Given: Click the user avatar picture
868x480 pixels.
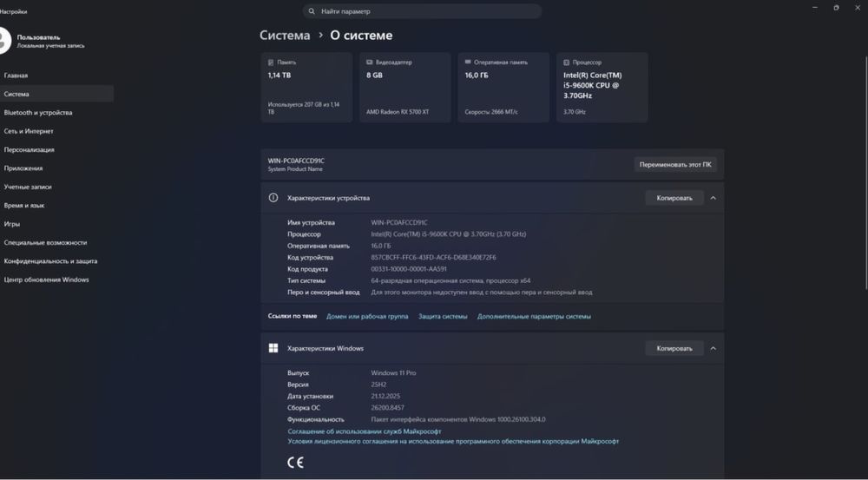Looking at the screenshot, I should click(3, 41).
